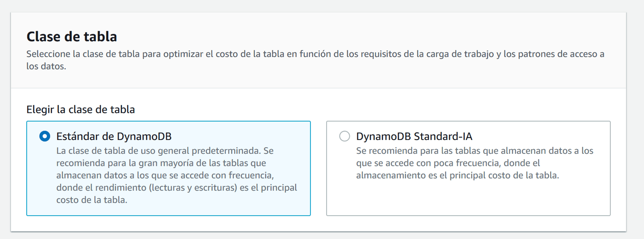Select the Estándar de DynamoDB radio button
The image size is (644, 239).
pyautogui.click(x=45, y=136)
